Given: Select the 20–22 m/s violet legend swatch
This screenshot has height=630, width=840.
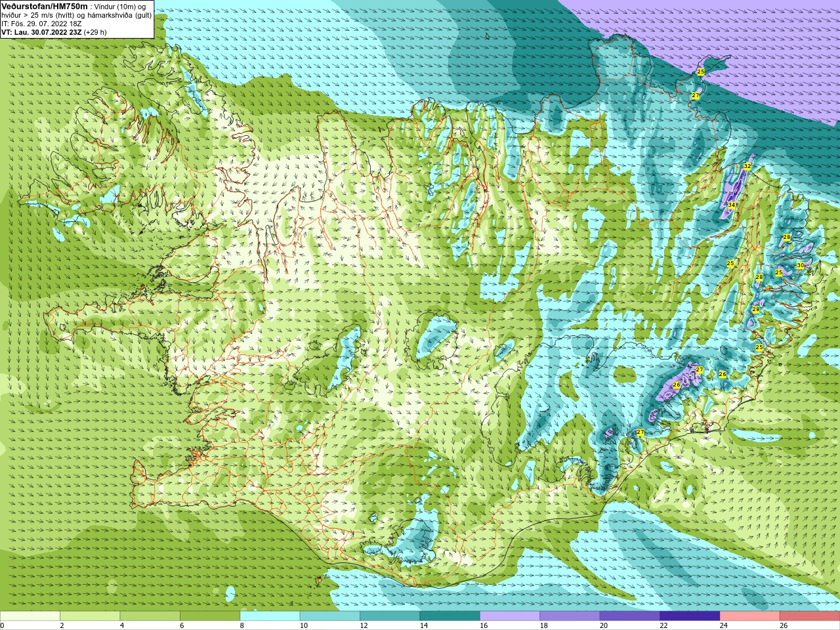Looking at the screenshot, I should coord(630,616).
